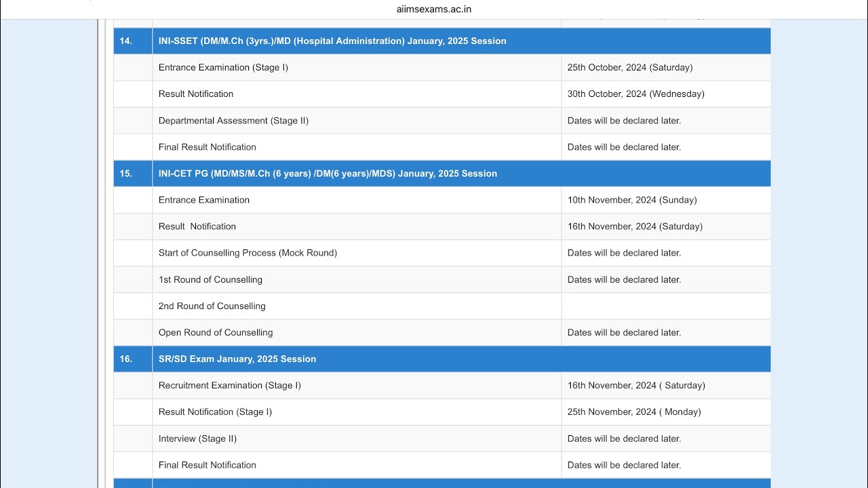Click 'Dates will be declared later' beside 1st Round

[624, 279]
